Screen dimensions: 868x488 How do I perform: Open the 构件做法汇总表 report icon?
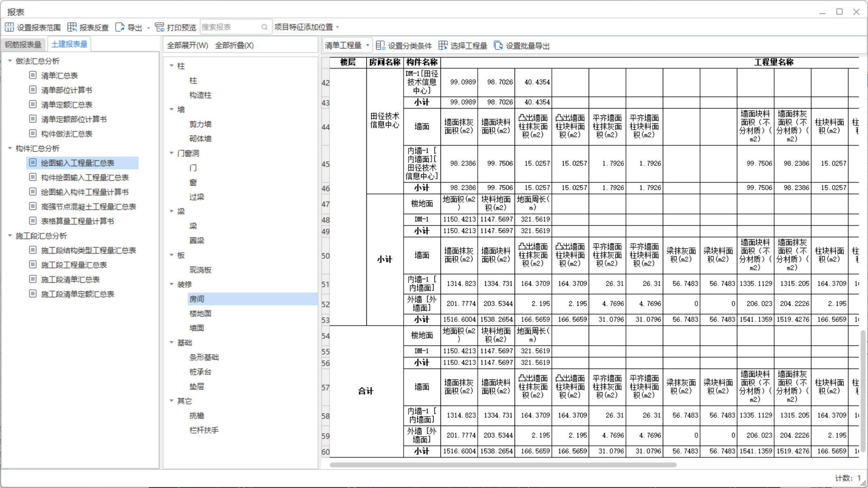tap(33, 133)
